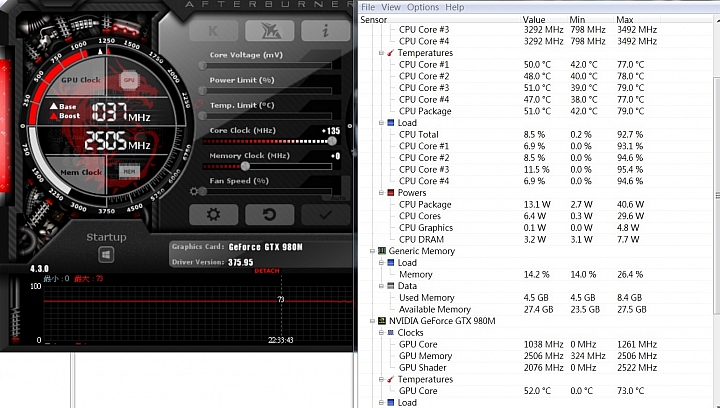Collapse the NVIDIA GeForce GTX 980M node
The height and width of the screenshot is (408, 720).
(372, 321)
